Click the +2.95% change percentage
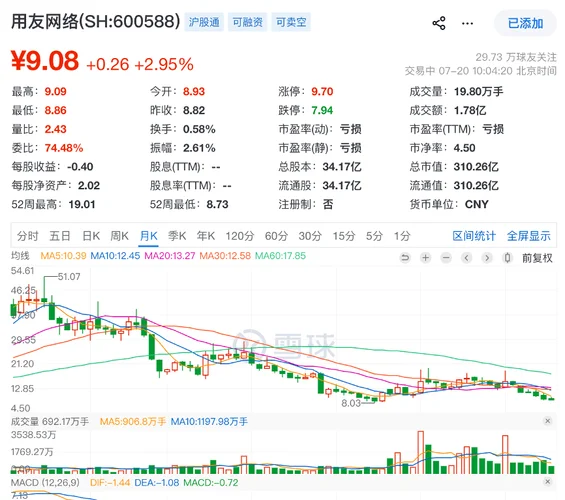 pyautogui.click(x=164, y=64)
